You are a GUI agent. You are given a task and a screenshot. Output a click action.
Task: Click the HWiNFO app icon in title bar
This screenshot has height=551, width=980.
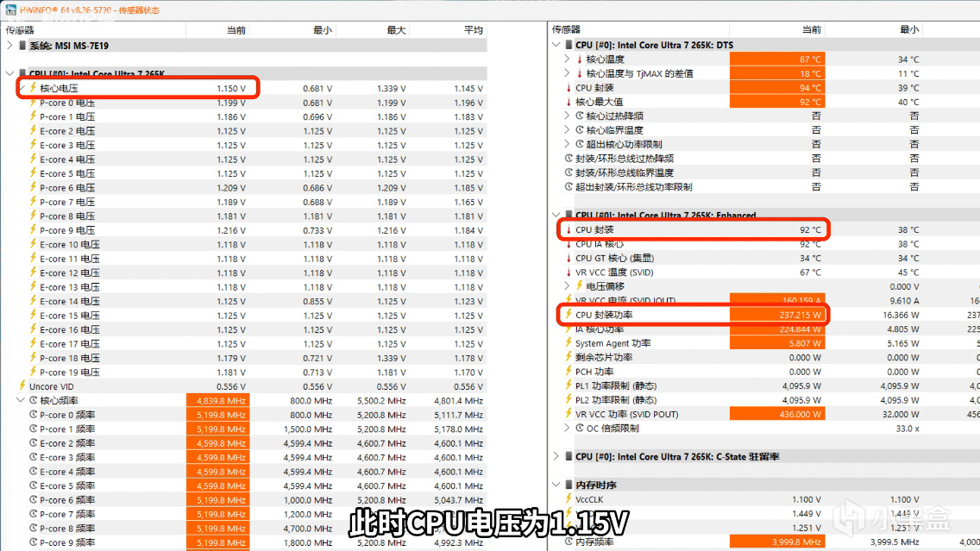coord(10,9)
